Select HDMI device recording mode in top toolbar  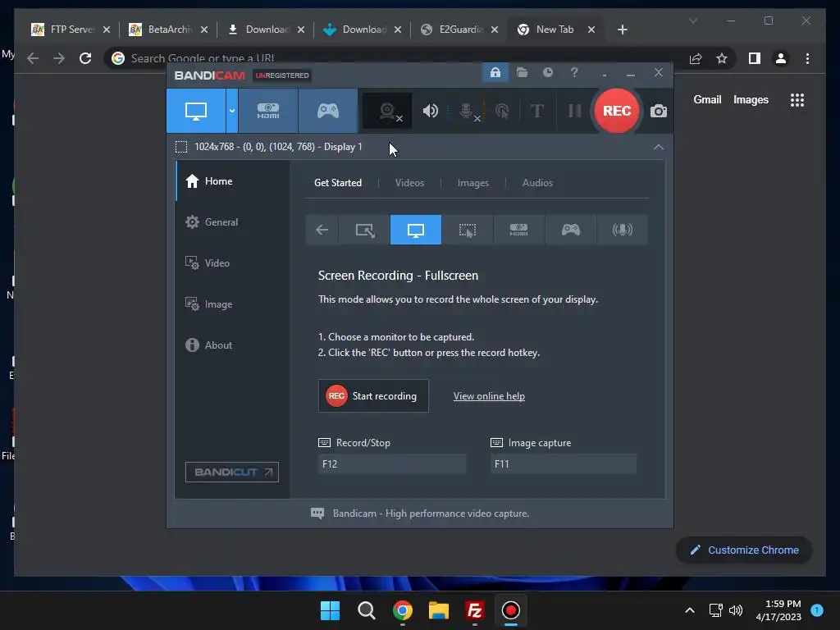click(x=268, y=111)
